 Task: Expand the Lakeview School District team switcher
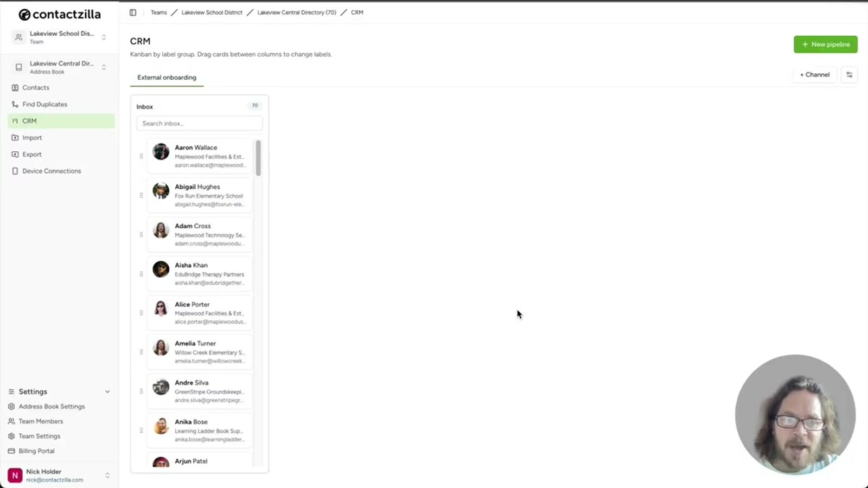coord(104,37)
